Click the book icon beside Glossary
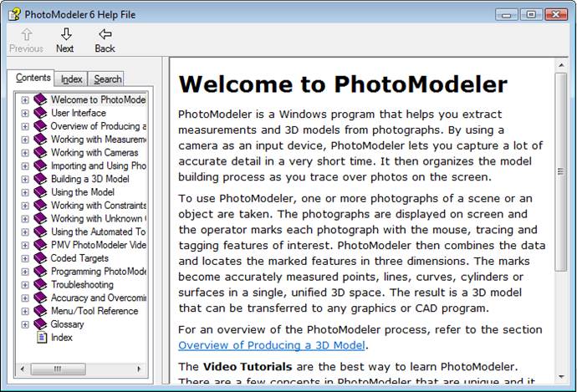This screenshot has height=392, width=577. tap(41, 324)
